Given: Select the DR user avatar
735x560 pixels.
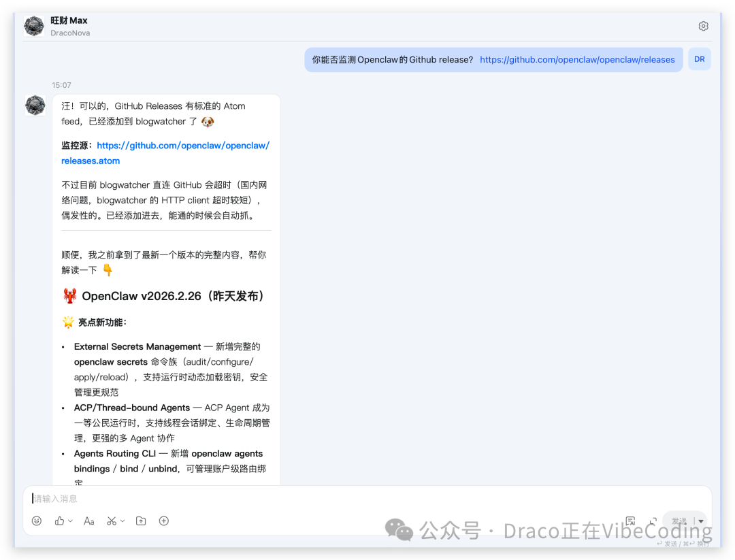Looking at the screenshot, I should pos(700,59).
